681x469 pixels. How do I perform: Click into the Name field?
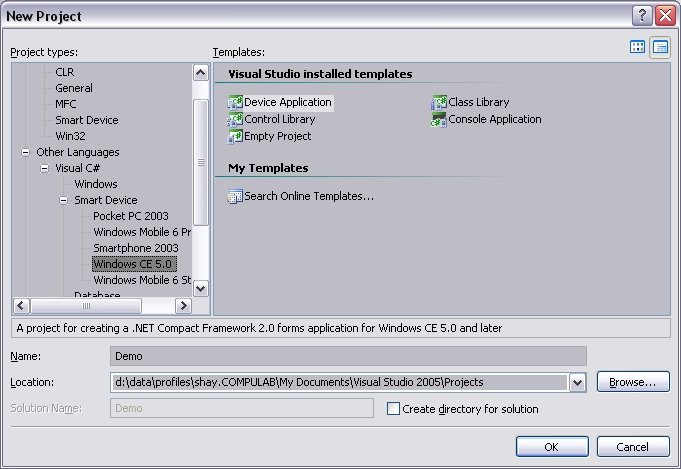click(348, 356)
